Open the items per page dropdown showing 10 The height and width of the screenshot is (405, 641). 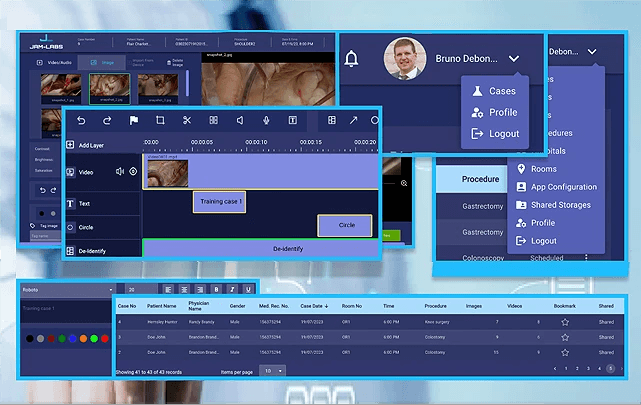pos(273,371)
